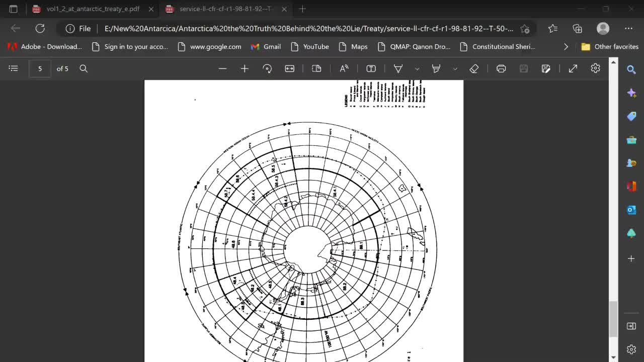Click the Save as icon
Viewport: 644px width, 362px height.
pyautogui.click(x=546, y=68)
